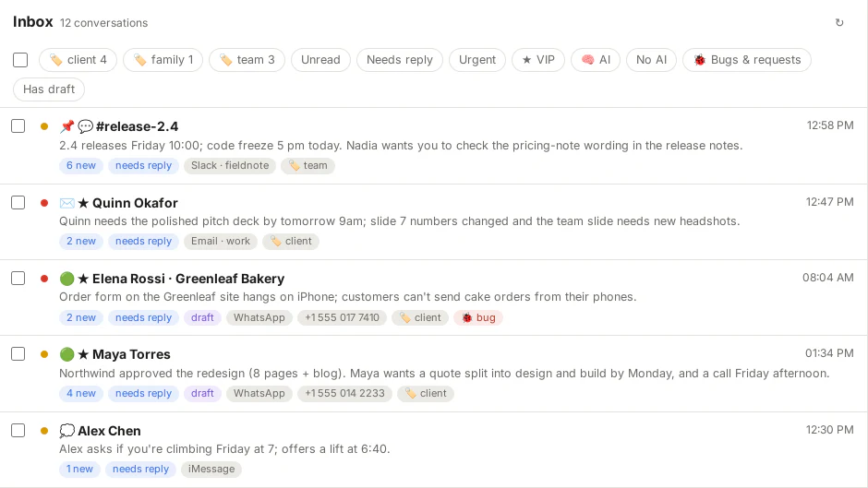Click the pin icon on #release-2.4
The image size is (868, 488).
pos(67,126)
